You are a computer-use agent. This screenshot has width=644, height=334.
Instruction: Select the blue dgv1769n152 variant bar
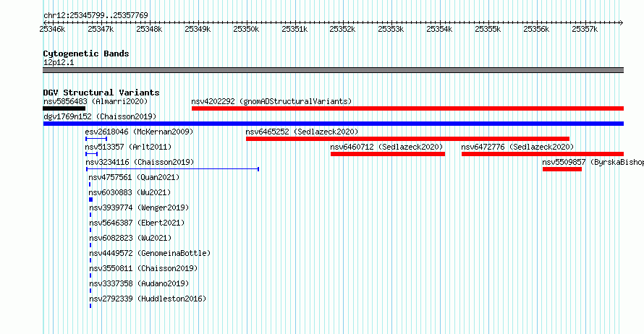coord(334,124)
